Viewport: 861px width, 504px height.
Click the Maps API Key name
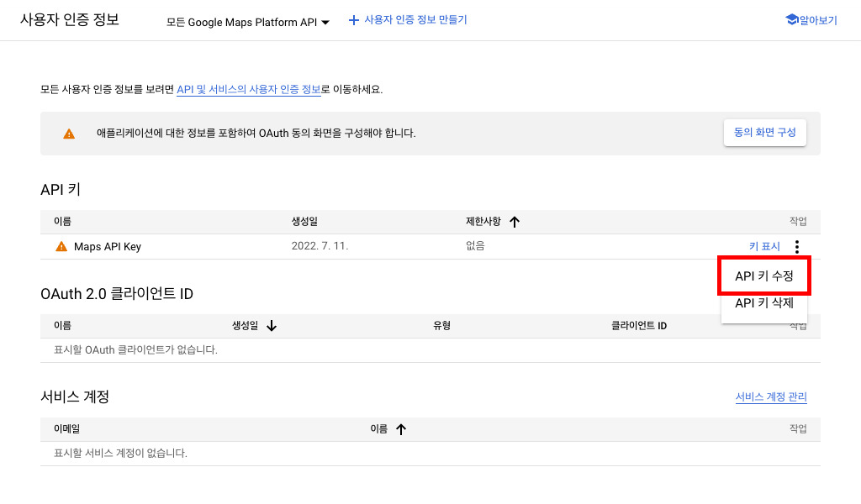pos(108,247)
